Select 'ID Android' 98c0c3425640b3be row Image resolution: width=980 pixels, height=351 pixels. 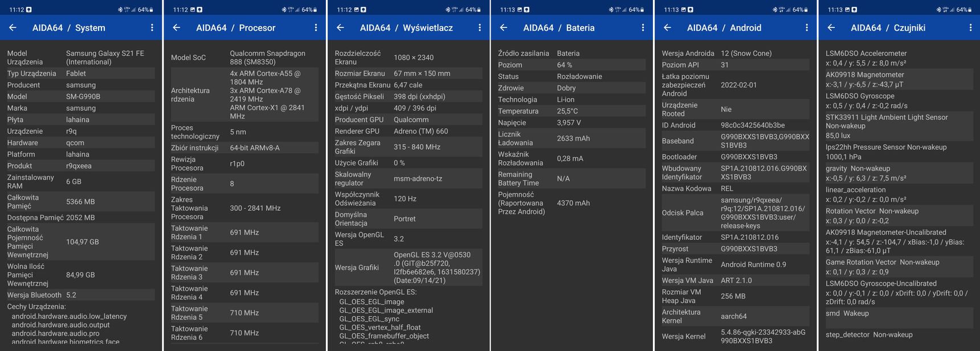[735, 125]
